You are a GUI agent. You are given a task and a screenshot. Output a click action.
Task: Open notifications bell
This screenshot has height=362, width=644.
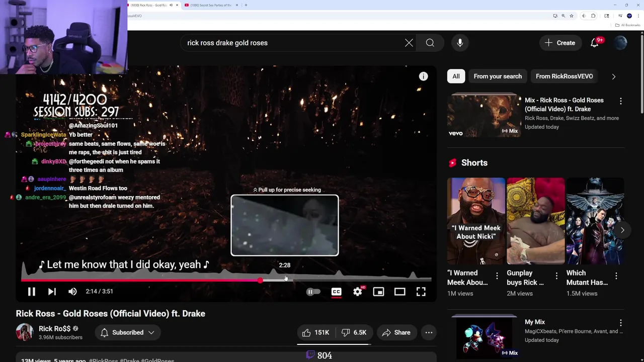(x=595, y=43)
